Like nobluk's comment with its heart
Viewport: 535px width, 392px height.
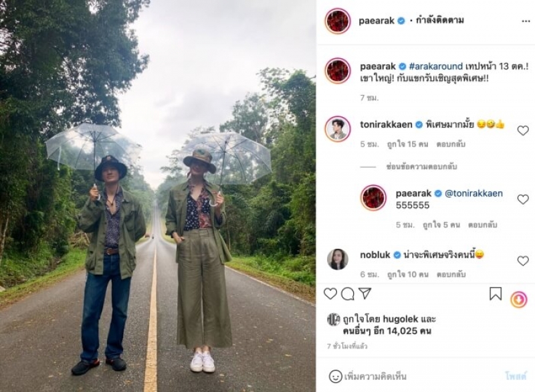tap(523, 261)
